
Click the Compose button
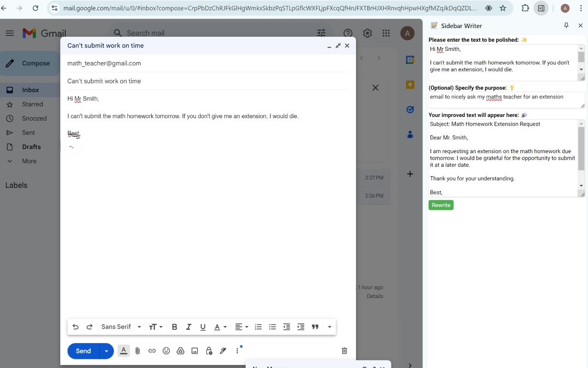(x=30, y=63)
